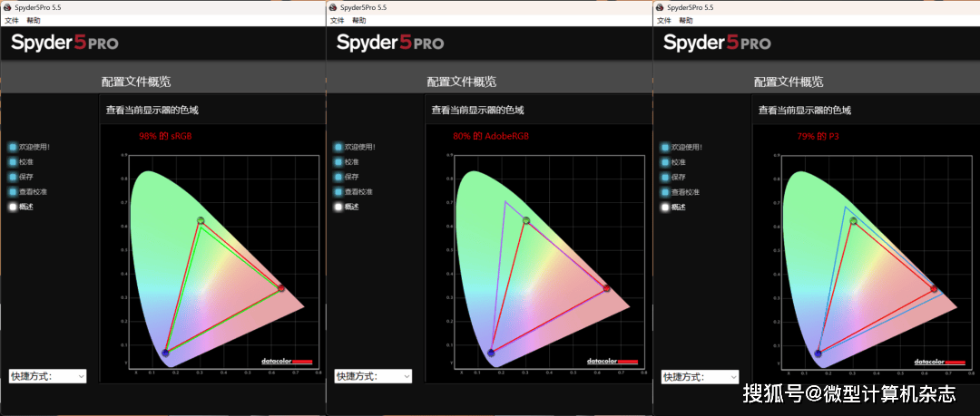Viewport: 980px width, 416px height.
Task: Select the 校准 step icon in sRGB window
Action: pos(13,161)
